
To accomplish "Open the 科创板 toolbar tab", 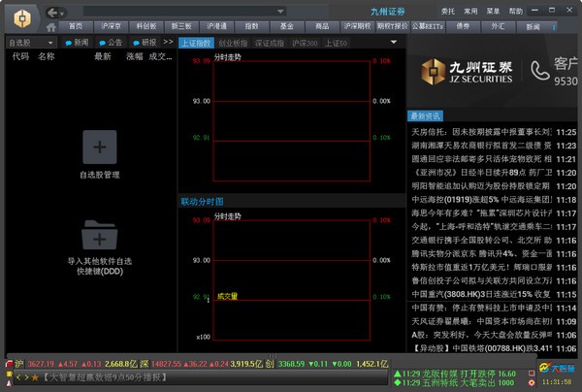I will click(x=145, y=26).
